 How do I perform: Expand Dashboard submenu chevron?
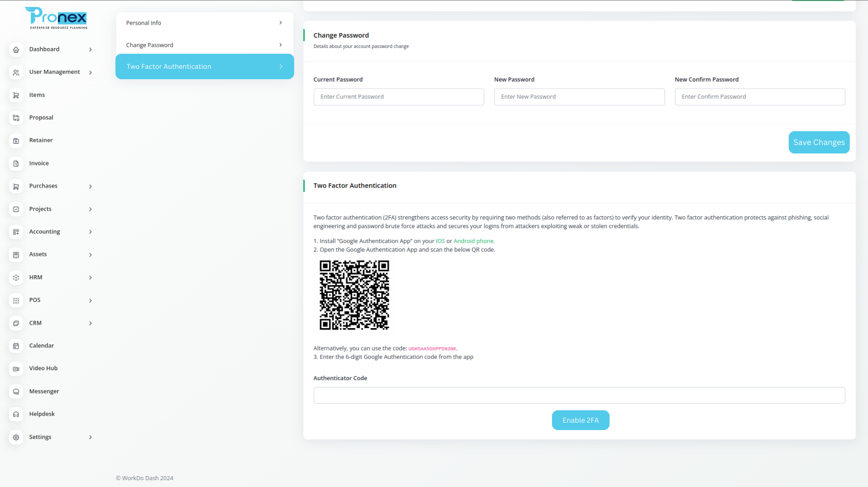(x=91, y=49)
